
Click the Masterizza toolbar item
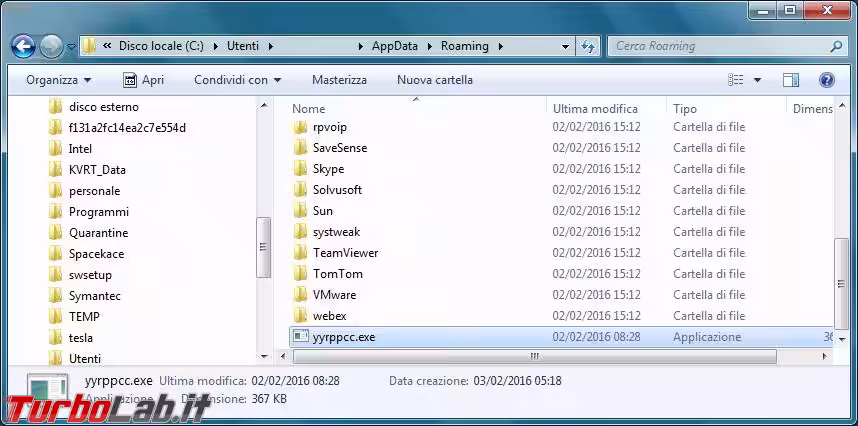coord(339,80)
